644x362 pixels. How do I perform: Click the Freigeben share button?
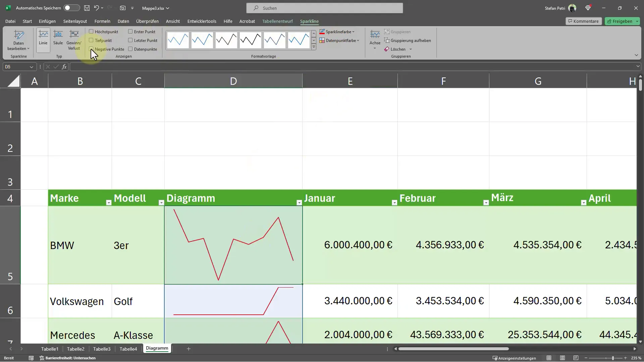[622, 21]
